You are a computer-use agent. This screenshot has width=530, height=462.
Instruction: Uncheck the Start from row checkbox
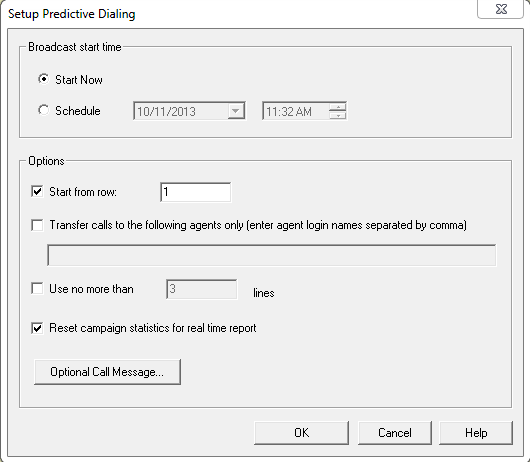pyautogui.click(x=37, y=192)
